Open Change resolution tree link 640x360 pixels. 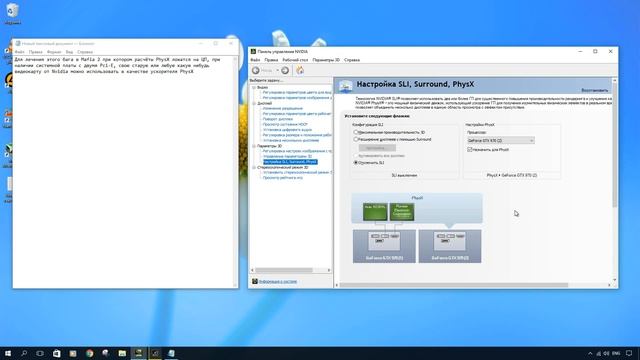283,109
